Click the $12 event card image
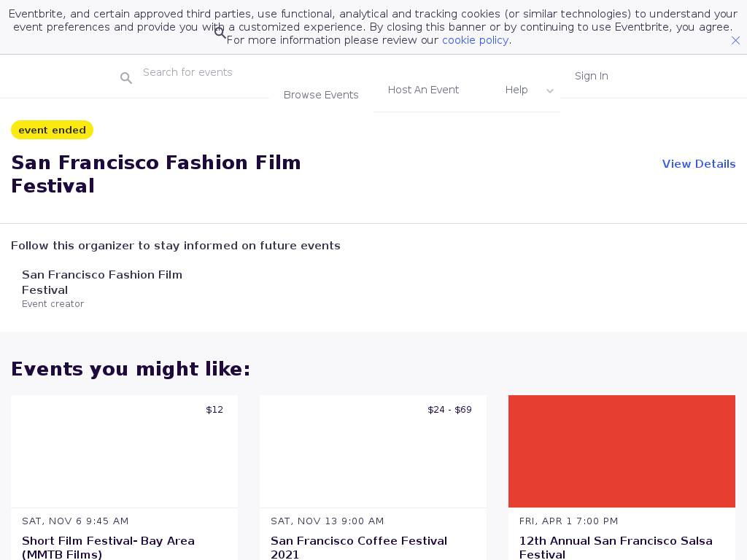Viewport: 747px width, 560px height. pos(124,451)
